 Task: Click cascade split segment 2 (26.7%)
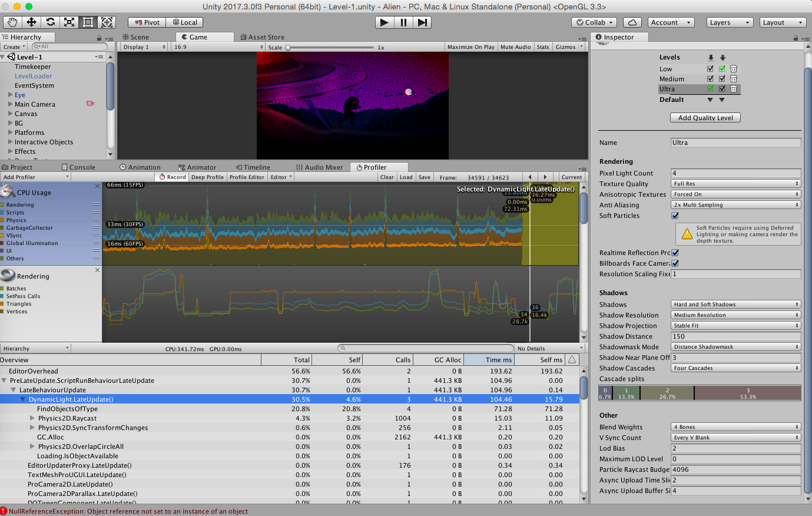pos(667,393)
